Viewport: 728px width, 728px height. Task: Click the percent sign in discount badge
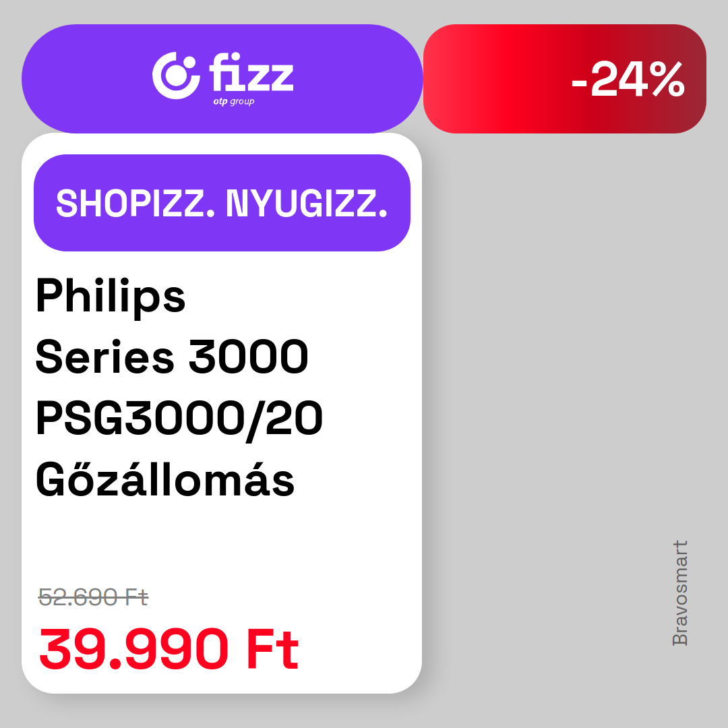pos(667,79)
